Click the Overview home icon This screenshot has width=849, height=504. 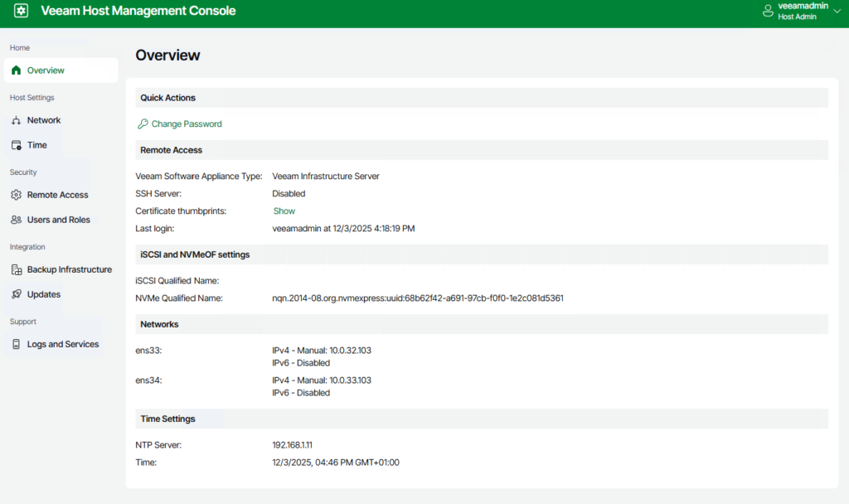(17, 70)
